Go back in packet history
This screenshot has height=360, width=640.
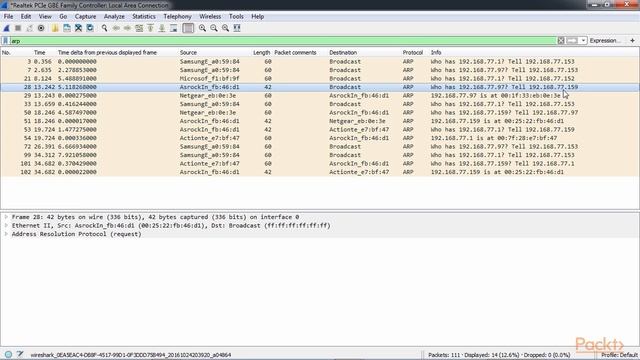coord(116,28)
